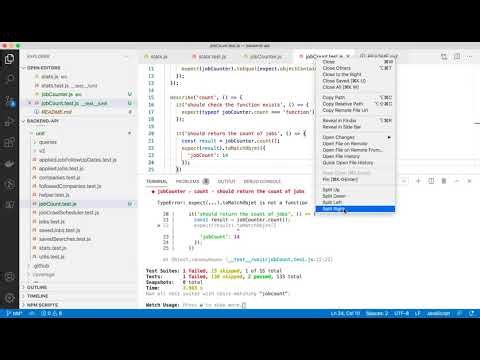Choose Split Up in context menu
The image size is (480, 360).
355,190
